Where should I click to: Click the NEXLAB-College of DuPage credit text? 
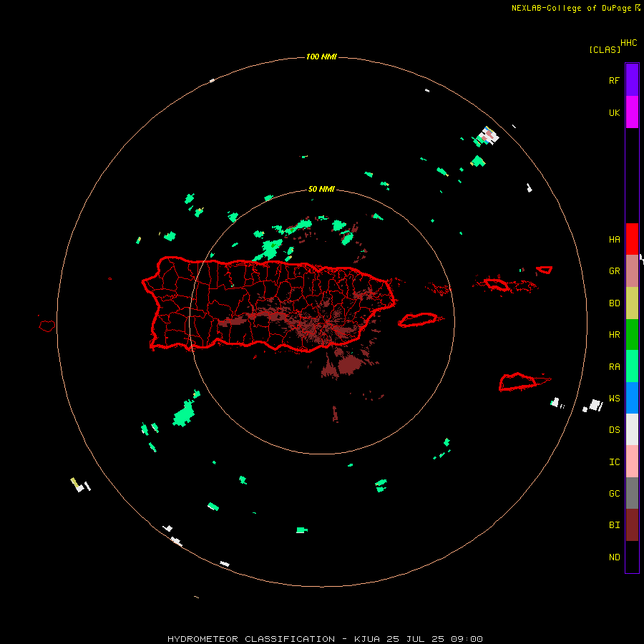tap(571, 8)
